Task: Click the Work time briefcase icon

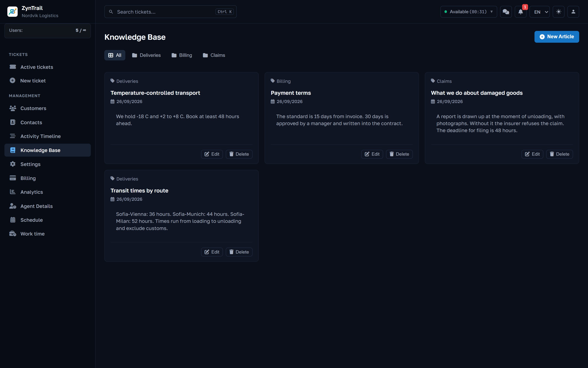Action: coord(13,234)
